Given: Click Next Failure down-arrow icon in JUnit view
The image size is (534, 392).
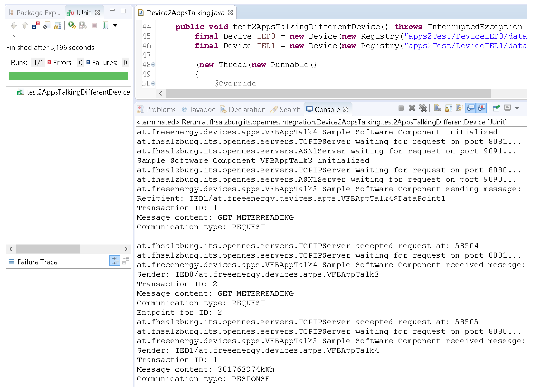Looking at the screenshot, I should pyautogui.click(x=14, y=25).
